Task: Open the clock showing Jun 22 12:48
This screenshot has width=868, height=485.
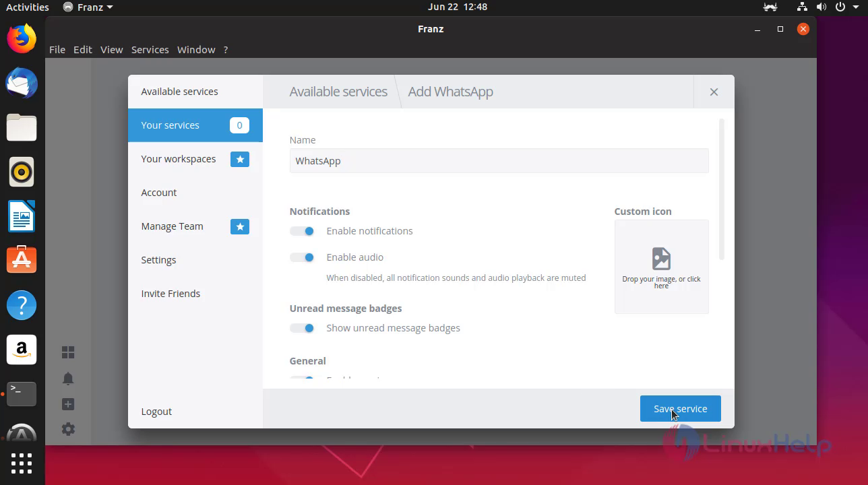Action: coord(458,7)
